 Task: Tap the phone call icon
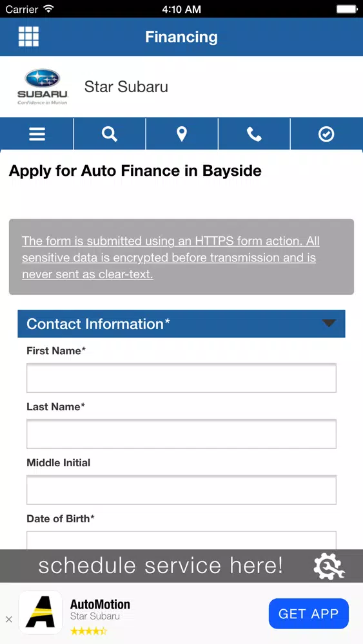pos(254,134)
